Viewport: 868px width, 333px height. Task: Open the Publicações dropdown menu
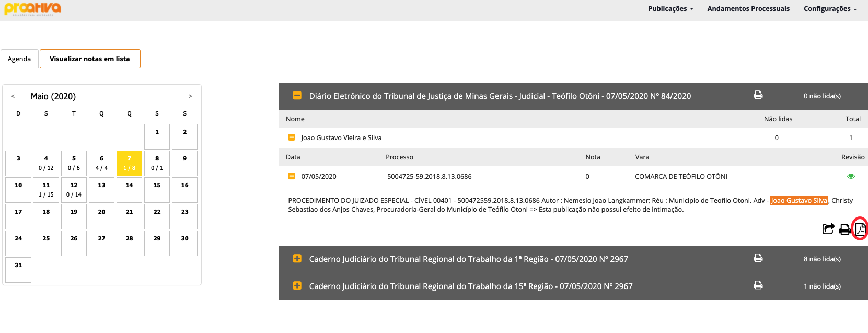pos(670,9)
